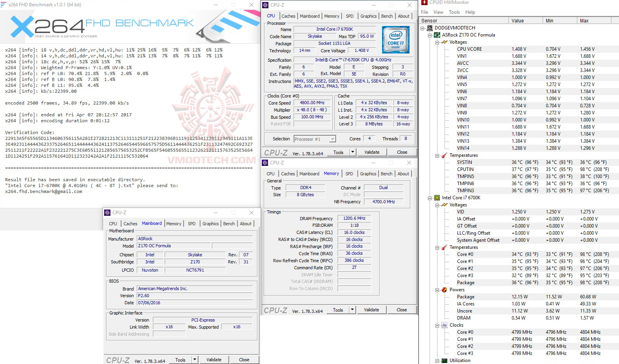
Task: Click the HWMonitor lightning icon in the title bar
Action: [x=424, y=2]
